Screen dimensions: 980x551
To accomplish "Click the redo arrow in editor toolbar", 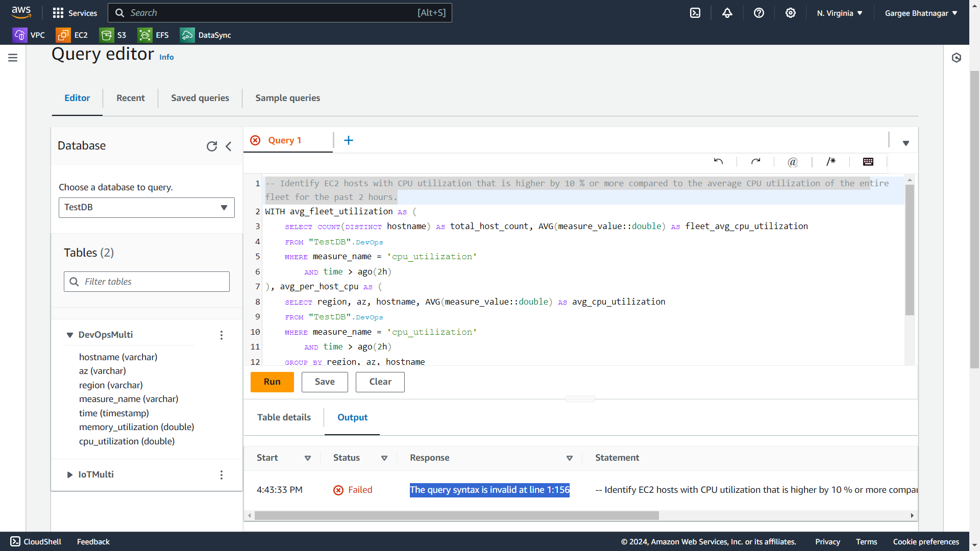I will [x=755, y=162].
